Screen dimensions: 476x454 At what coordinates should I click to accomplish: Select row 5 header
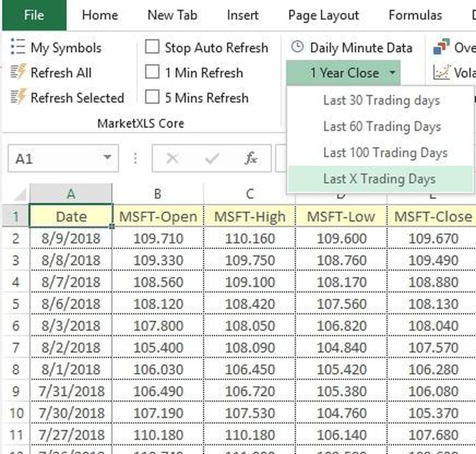click(x=16, y=304)
